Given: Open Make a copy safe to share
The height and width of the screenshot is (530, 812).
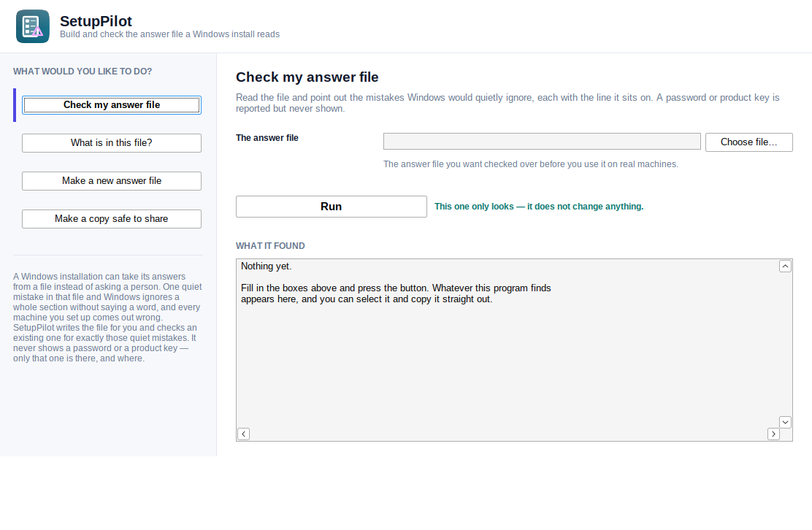Looking at the screenshot, I should coord(111,219).
